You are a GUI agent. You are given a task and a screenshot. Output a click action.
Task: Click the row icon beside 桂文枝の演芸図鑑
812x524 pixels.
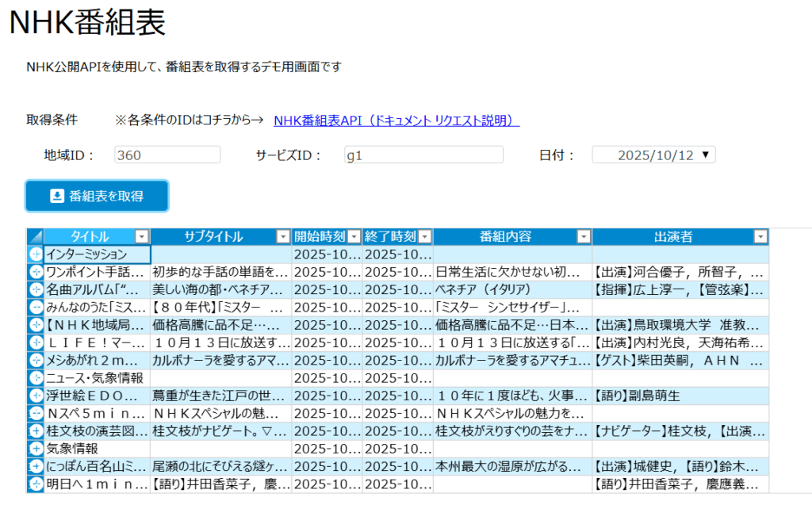coord(36,430)
